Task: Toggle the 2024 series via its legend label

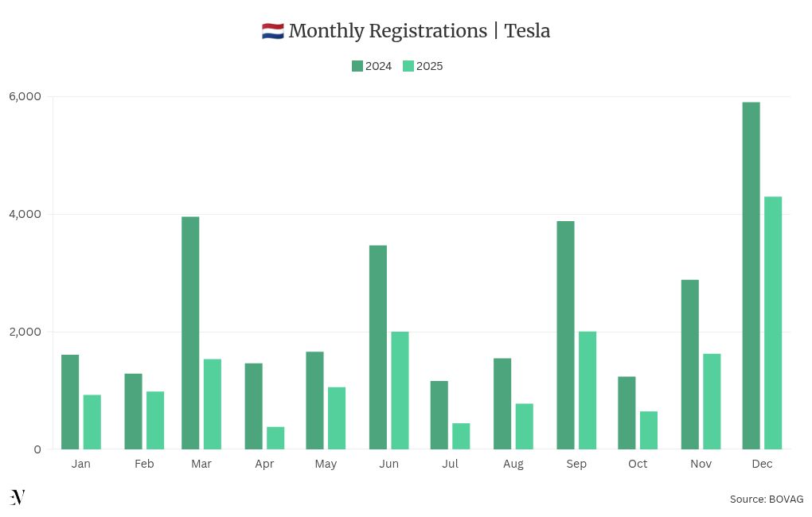Action: click(378, 66)
